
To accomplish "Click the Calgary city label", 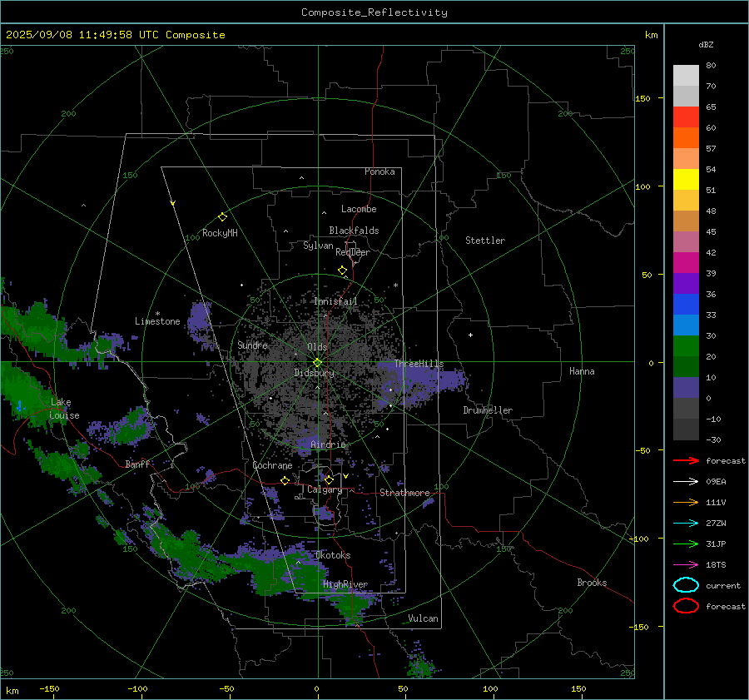I will click(325, 489).
